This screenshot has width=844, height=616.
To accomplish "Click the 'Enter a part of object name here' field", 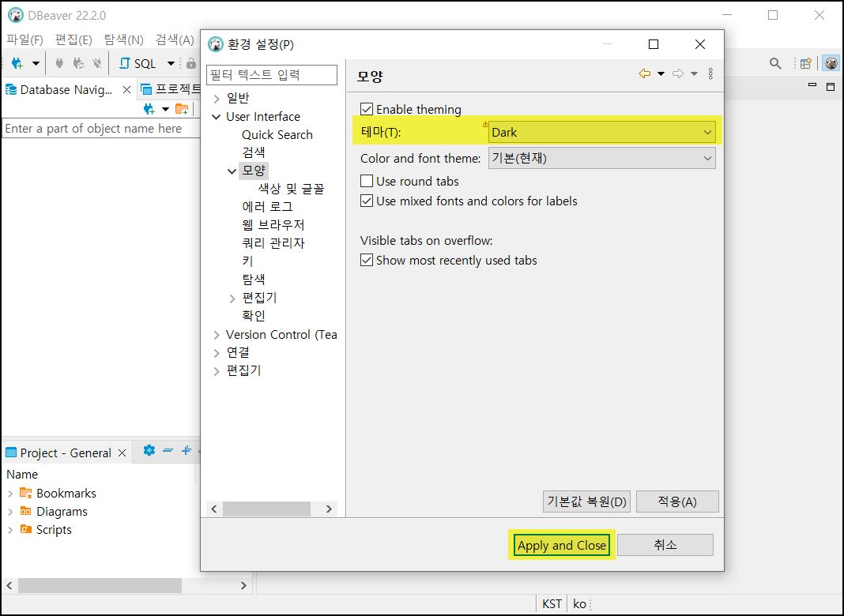I will (x=101, y=129).
